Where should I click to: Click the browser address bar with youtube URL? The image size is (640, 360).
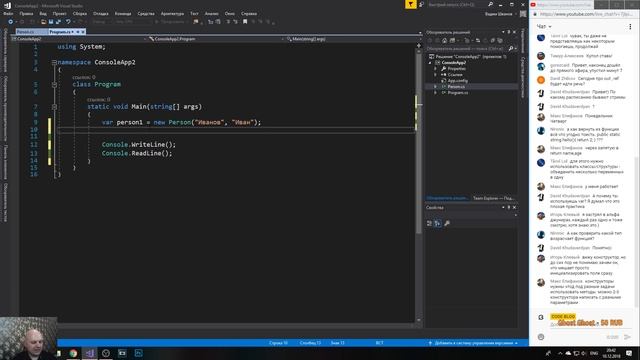pyautogui.click(x=586, y=14)
